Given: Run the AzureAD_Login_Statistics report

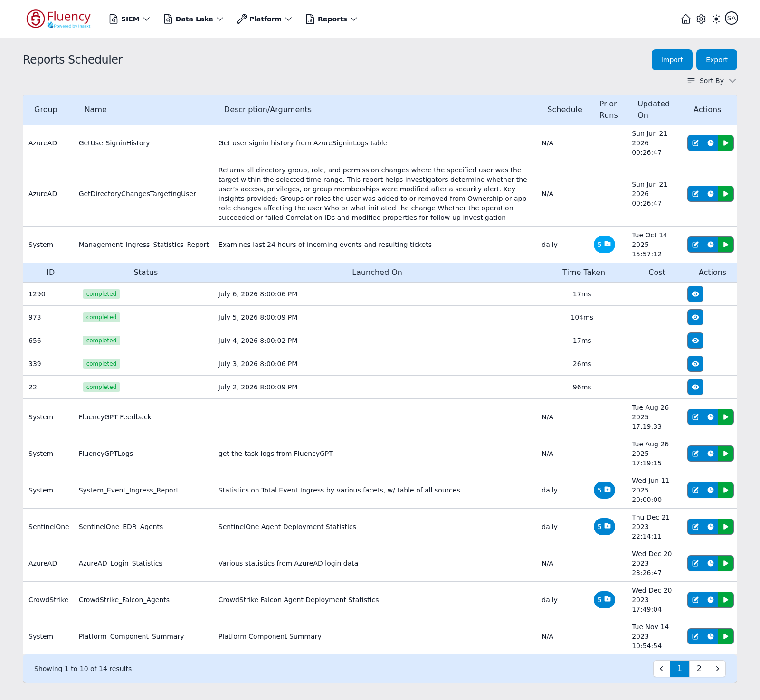Looking at the screenshot, I should [726, 563].
